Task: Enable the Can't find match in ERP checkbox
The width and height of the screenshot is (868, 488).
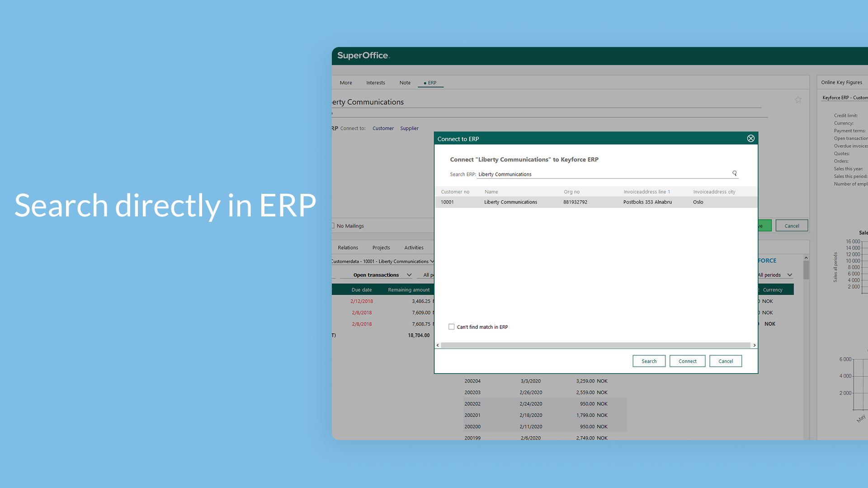Action: pyautogui.click(x=451, y=327)
